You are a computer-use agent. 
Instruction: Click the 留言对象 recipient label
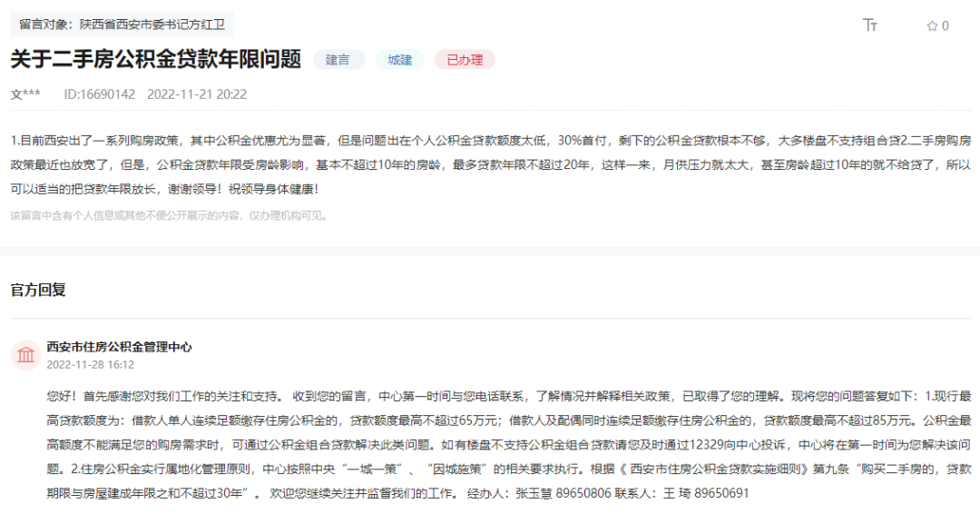122,25
